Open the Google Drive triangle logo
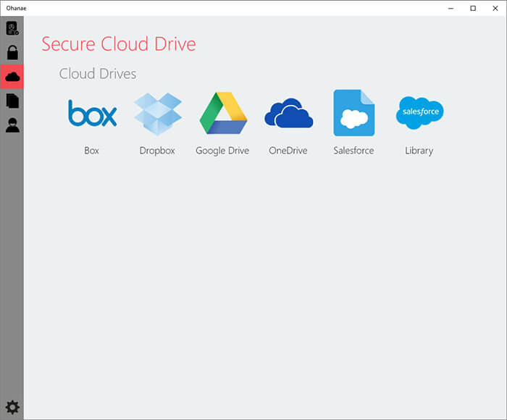Viewport: 507px width, 420px height. point(223,113)
